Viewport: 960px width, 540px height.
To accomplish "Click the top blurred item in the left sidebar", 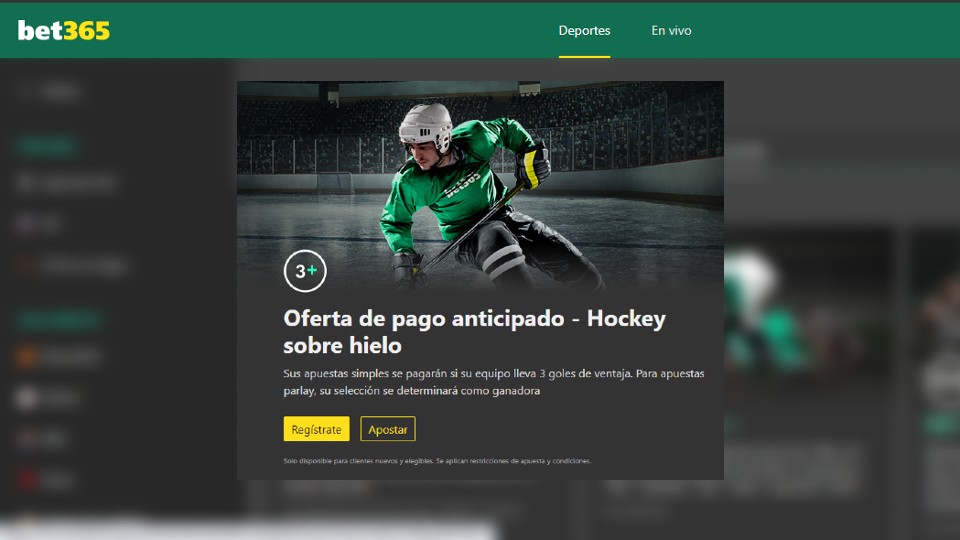I will [x=50, y=92].
